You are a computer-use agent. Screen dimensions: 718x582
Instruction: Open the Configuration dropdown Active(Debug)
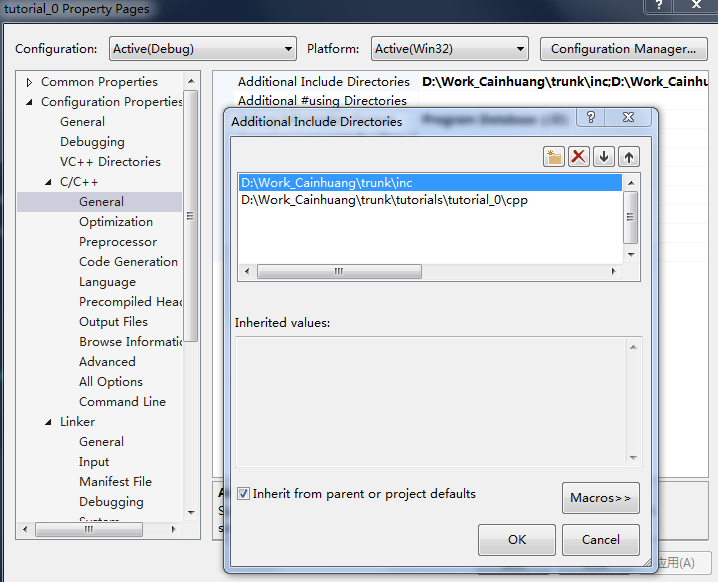(x=203, y=49)
